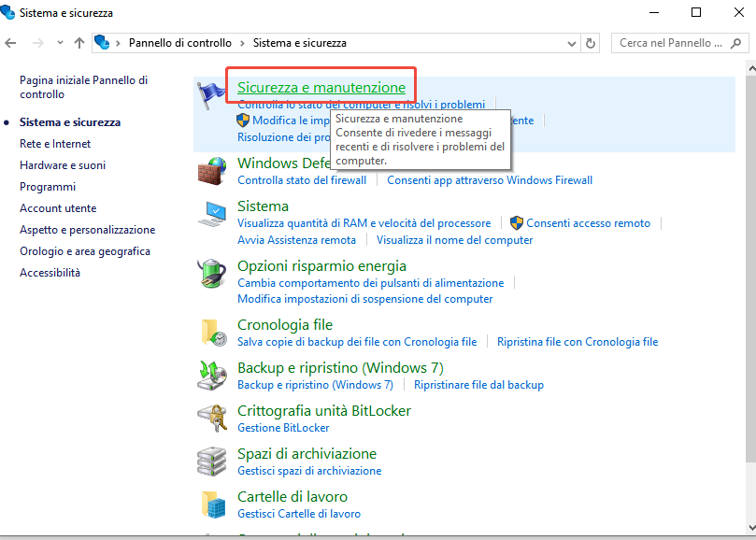Click the vertical scrollbar up arrow
This screenshot has height=540, width=756.
(x=751, y=68)
